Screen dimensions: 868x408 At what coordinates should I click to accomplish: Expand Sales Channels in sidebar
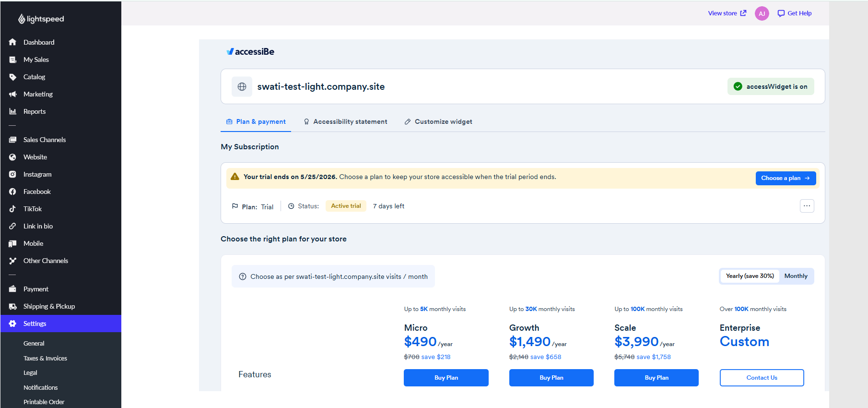click(61, 140)
